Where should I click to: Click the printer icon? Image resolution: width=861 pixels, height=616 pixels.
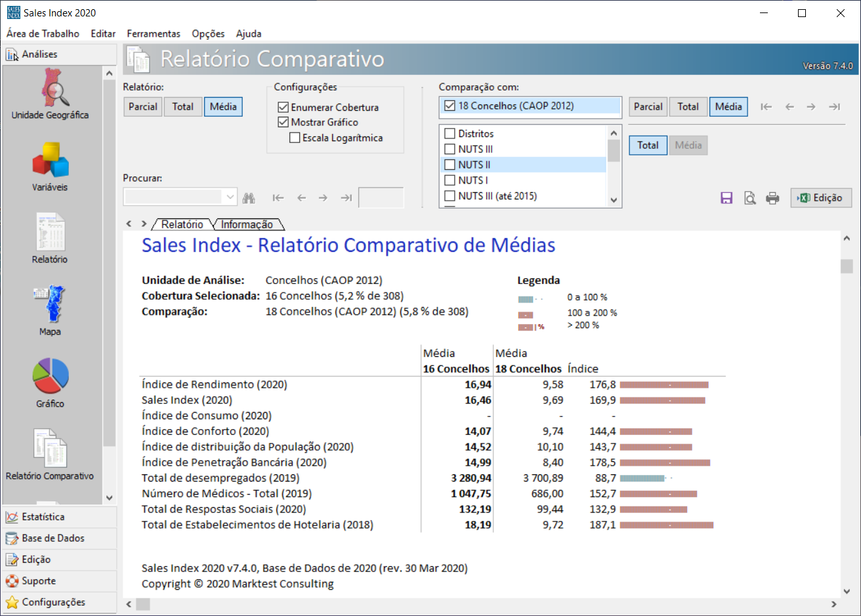click(x=772, y=198)
